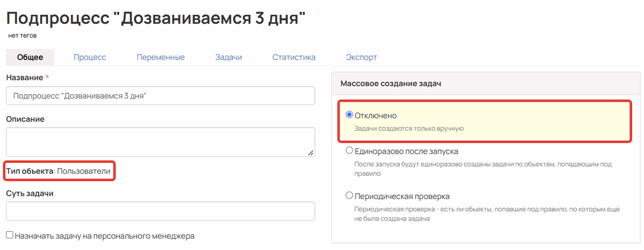The image size is (644, 250).
Task: Click the нет тегов label
Action: click(23, 36)
